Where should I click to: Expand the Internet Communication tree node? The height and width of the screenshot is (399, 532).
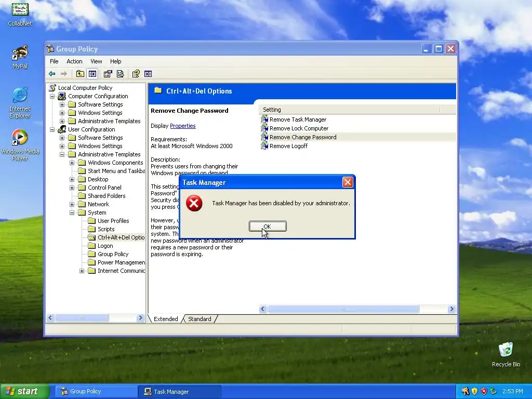[82, 271]
